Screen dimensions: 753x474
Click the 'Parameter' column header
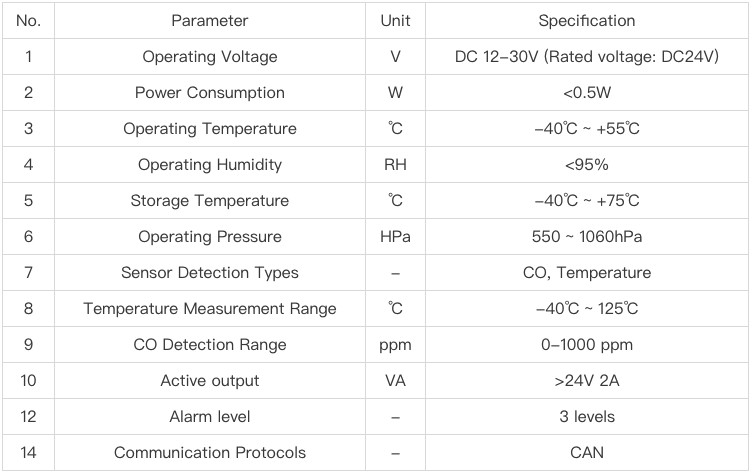(209, 20)
